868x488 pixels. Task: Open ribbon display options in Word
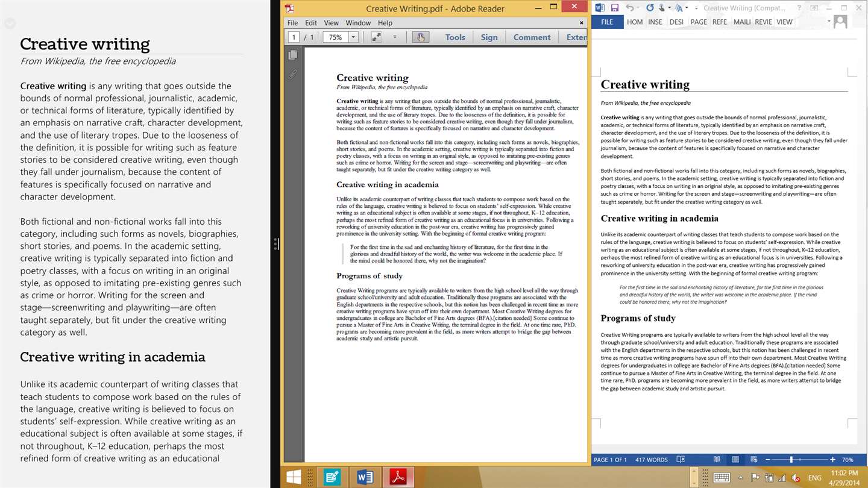coord(815,8)
